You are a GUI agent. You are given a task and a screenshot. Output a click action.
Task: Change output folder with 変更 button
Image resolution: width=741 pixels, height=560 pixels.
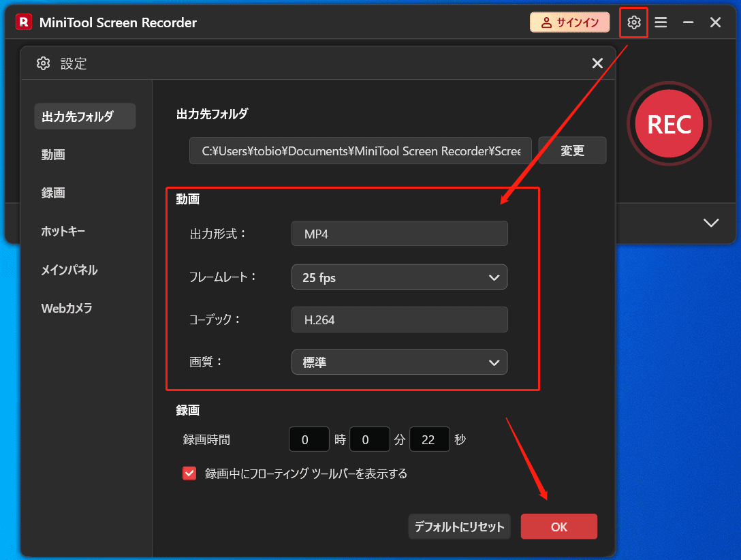click(572, 151)
